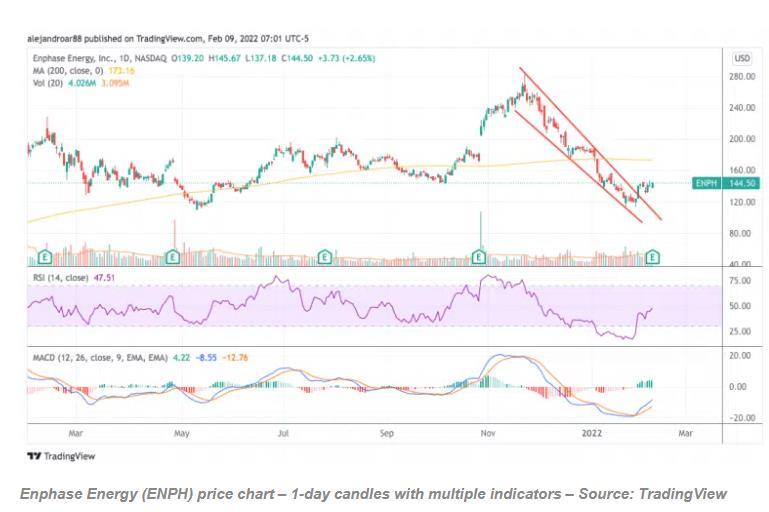Click the 50.00 RSI axis label
The image size is (769, 512).
[740, 306]
